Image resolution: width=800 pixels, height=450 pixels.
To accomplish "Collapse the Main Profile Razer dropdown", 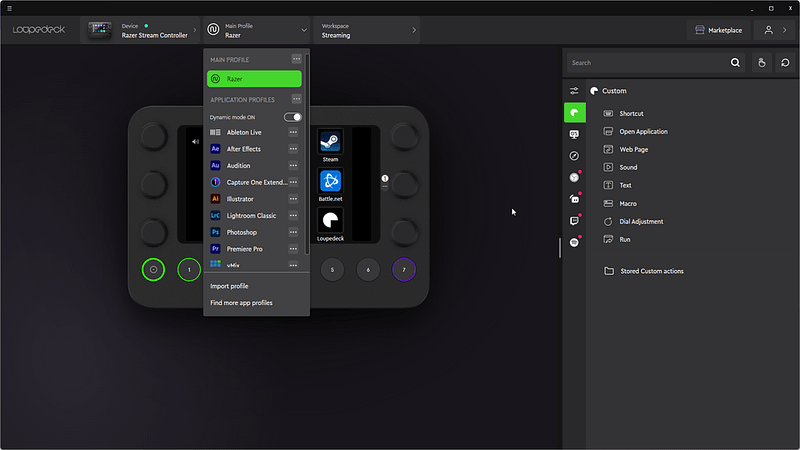I will pyautogui.click(x=258, y=30).
